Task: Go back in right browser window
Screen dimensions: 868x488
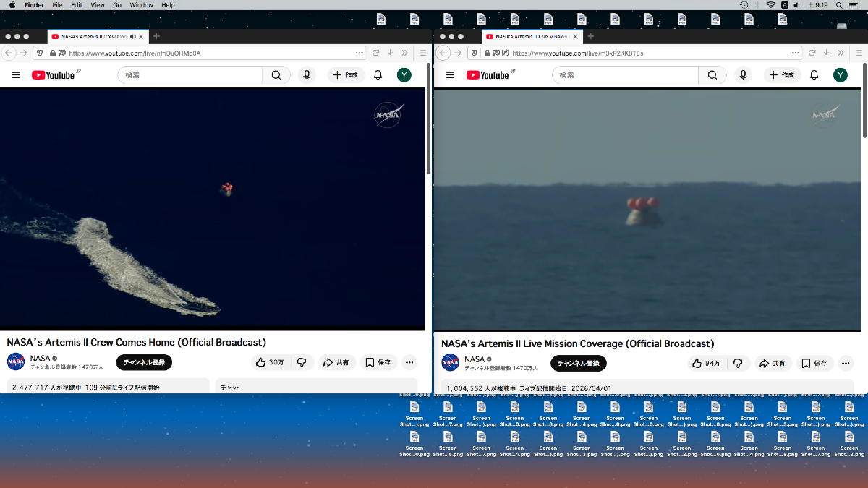Action: [444, 53]
